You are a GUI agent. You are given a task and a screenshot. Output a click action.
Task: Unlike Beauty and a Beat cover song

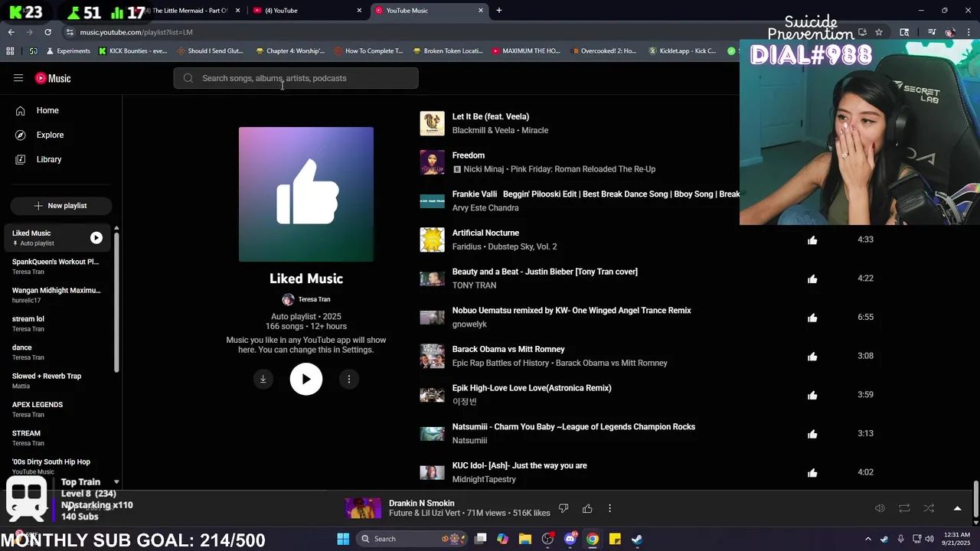click(812, 279)
